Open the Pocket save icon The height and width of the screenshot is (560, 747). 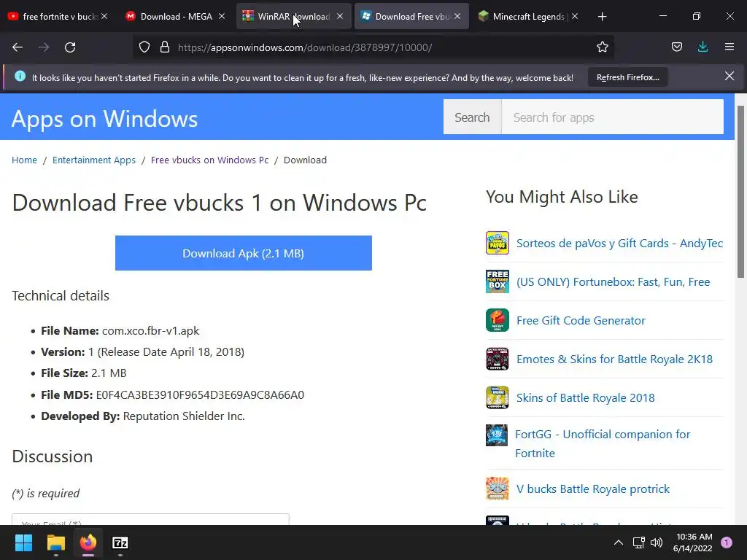point(677,47)
